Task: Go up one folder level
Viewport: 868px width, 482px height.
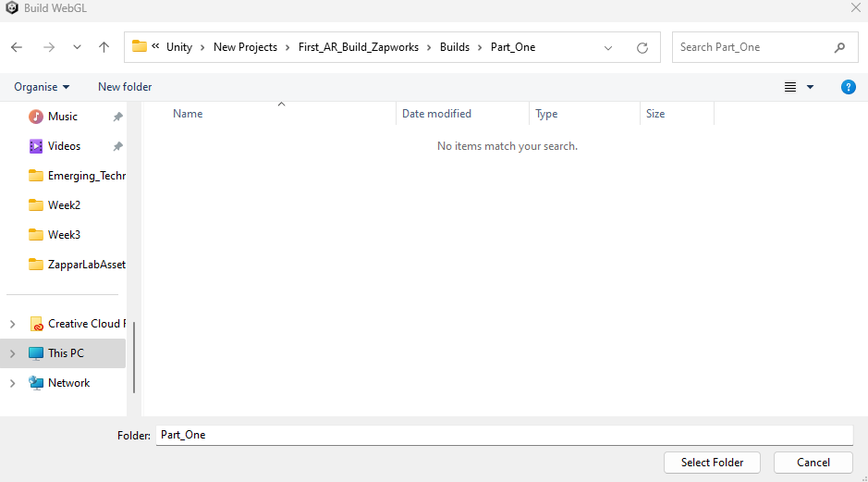Action: (104, 47)
